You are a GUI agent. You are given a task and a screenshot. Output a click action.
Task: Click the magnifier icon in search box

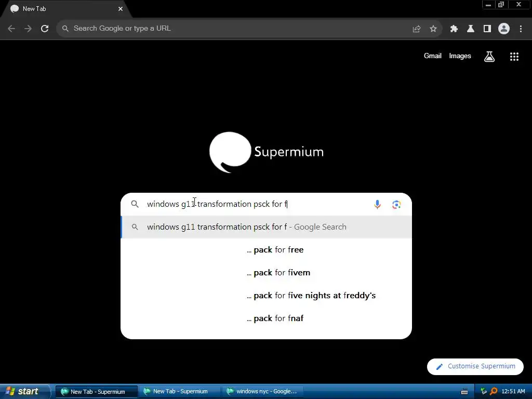point(135,204)
